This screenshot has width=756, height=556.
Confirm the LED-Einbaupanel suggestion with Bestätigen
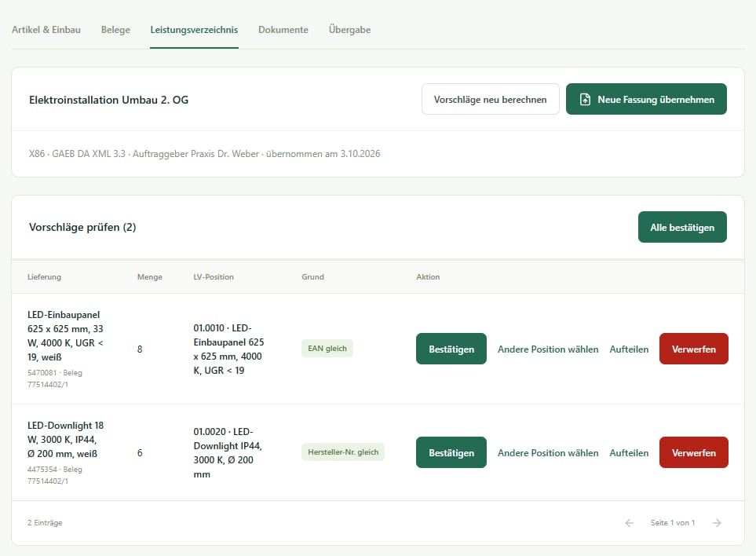(x=451, y=349)
